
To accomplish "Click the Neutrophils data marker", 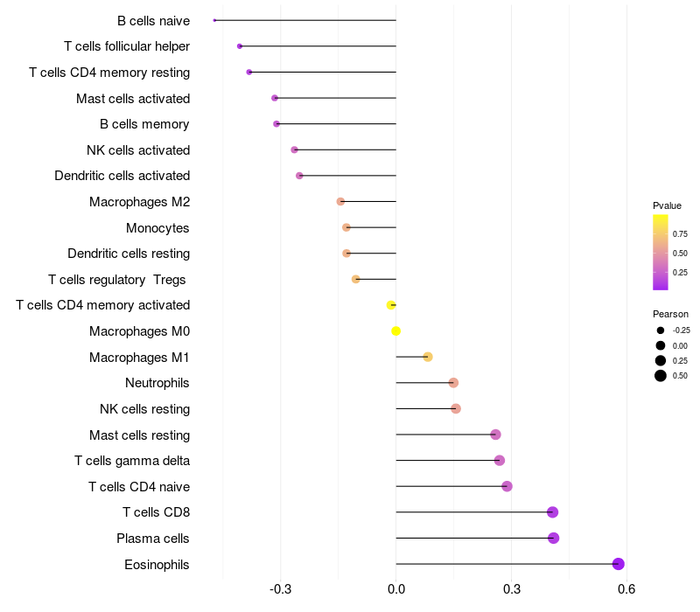I will click(453, 383).
